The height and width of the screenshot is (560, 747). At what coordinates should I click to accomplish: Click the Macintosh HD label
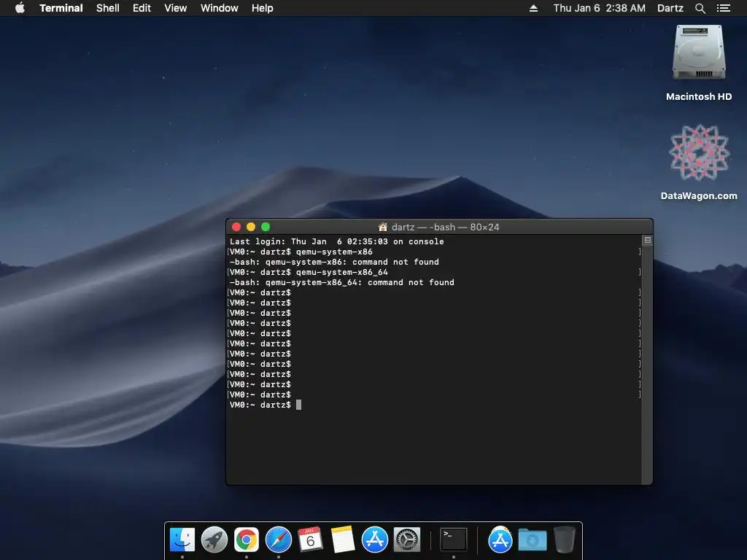click(699, 97)
